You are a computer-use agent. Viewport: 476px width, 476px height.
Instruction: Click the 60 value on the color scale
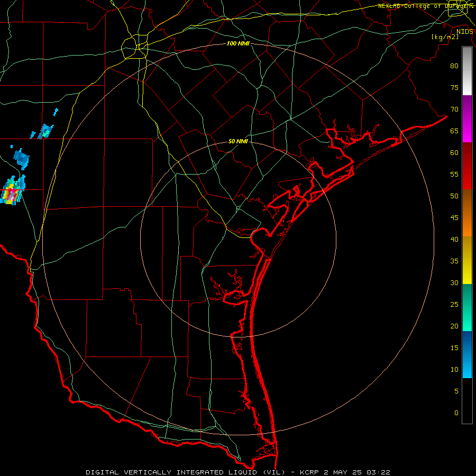coord(454,153)
